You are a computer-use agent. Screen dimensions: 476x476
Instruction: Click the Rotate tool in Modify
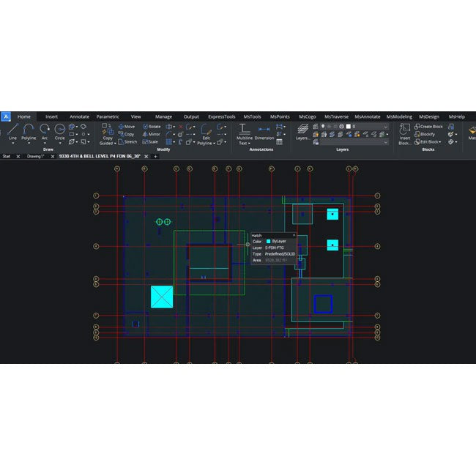(151, 127)
